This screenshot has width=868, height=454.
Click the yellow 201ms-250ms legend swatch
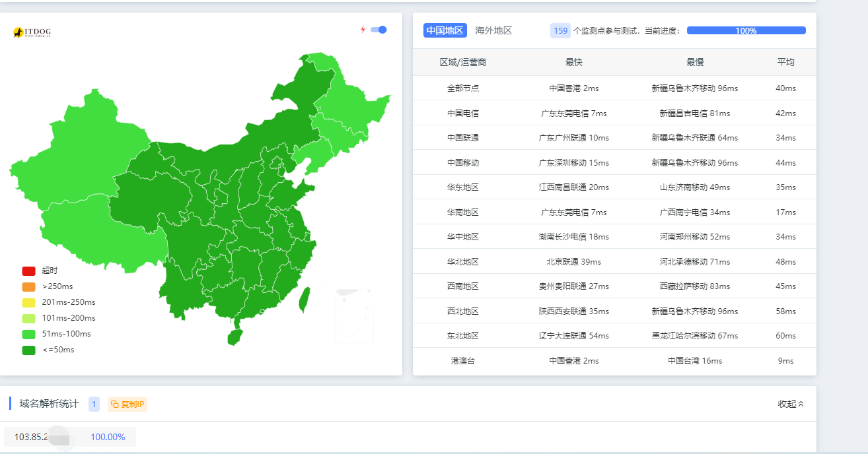point(28,302)
